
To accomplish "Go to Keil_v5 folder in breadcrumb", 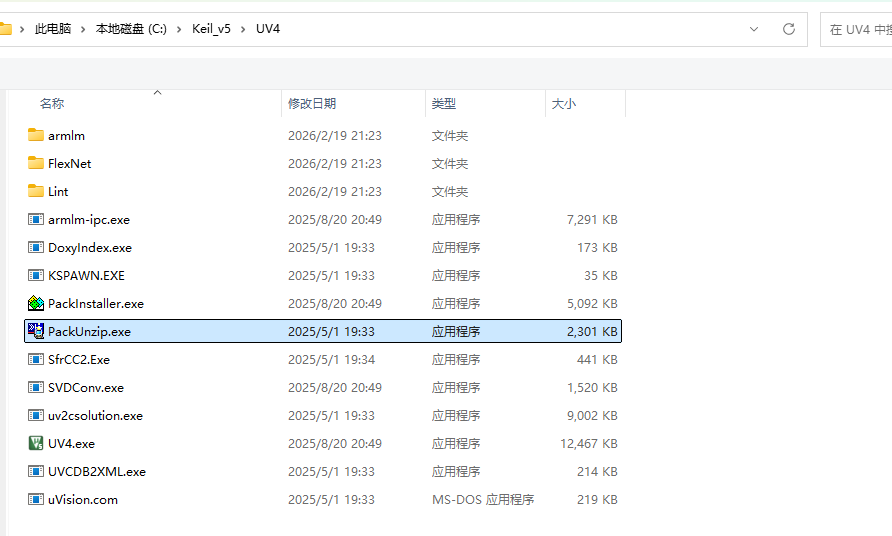I will 211,29.
